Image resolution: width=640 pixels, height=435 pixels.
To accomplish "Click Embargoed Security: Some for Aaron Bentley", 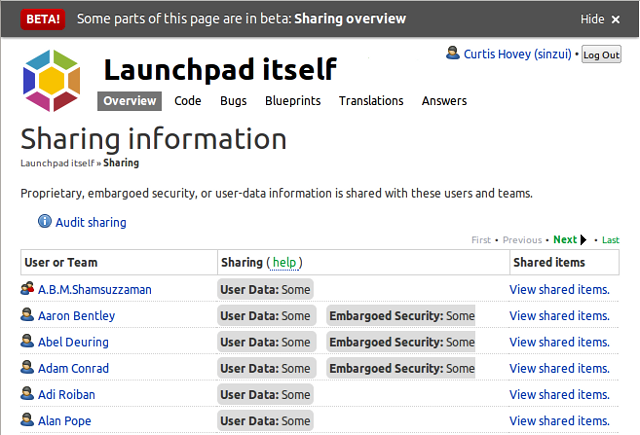I will (x=401, y=316).
